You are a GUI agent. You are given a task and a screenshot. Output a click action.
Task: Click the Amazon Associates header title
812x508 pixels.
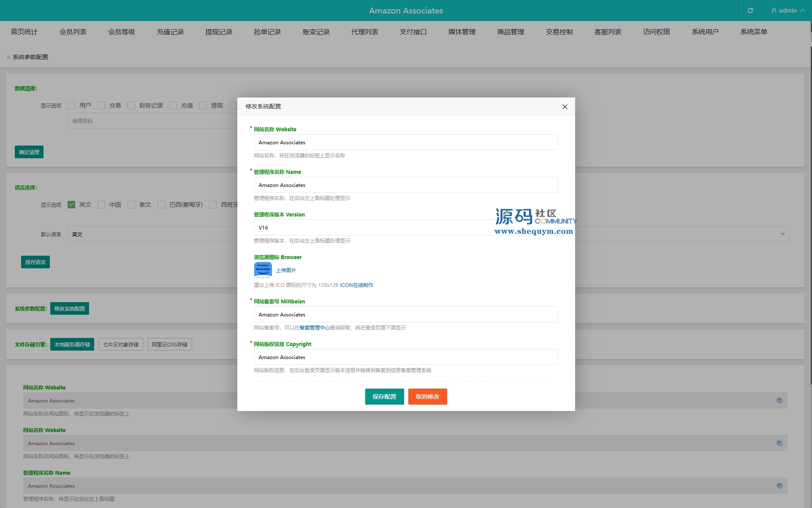[406, 11]
